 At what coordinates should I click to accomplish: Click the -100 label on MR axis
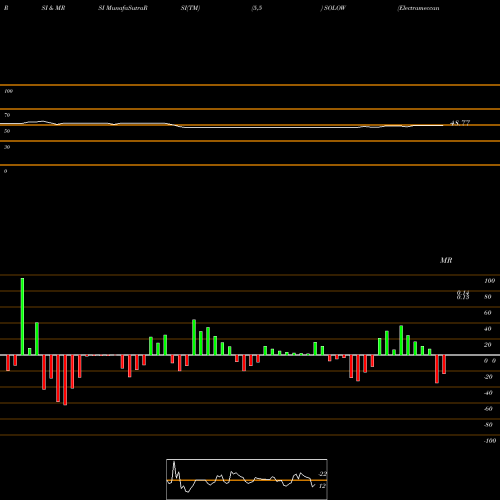pyautogui.click(x=490, y=441)
